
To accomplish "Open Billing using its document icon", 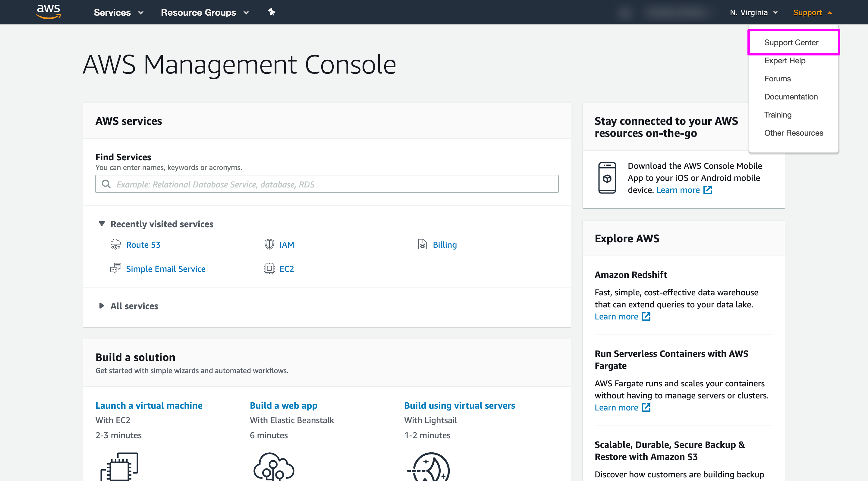I will (x=423, y=244).
